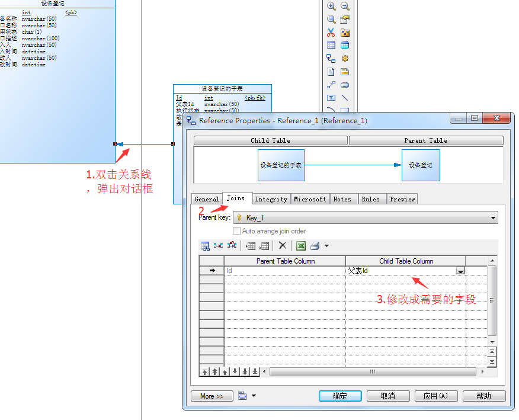The width and height of the screenshot is (519, 420).
Task: Select the yellow Note tool in palette
Action: point(345,72)
